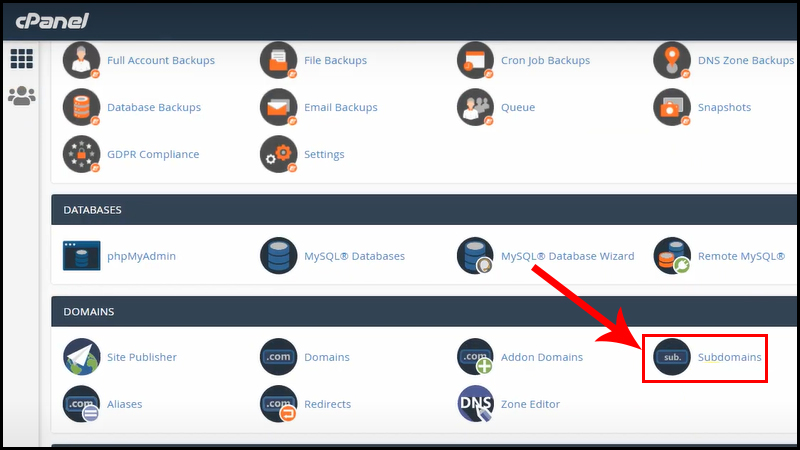Open the DNS Zone Backups link

pyautogui.click(x=746, y=60)
